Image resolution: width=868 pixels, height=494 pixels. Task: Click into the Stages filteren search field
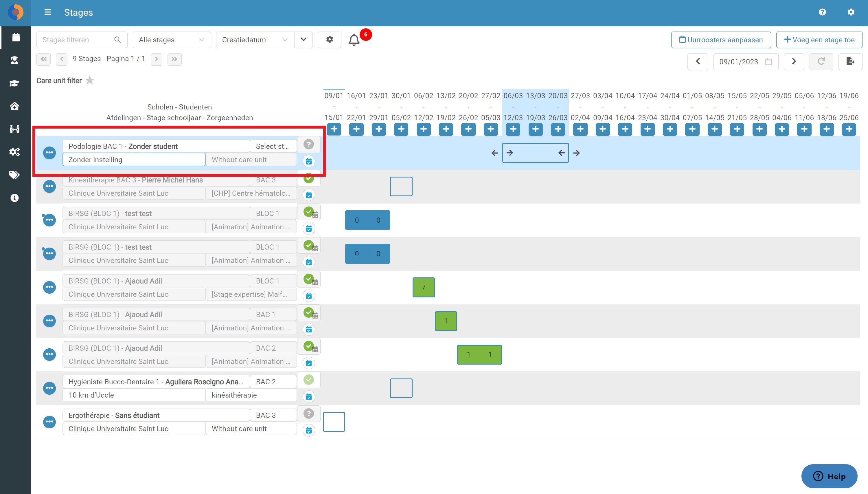pyautogui.click(x=82, y=40)
